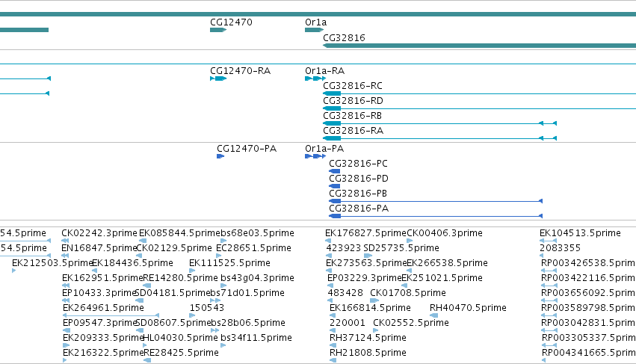Click the SD25735.5prime EST label
Viewport: 636px width, 364px height.
coord(401,248)
